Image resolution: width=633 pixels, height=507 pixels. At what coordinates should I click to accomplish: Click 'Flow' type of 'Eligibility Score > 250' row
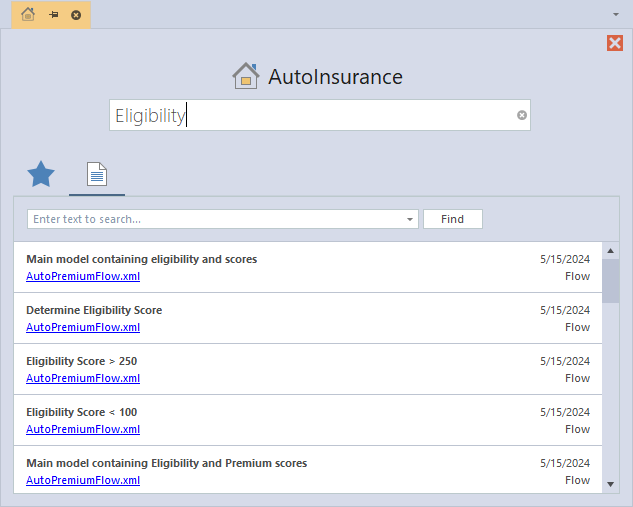point(577,378)
